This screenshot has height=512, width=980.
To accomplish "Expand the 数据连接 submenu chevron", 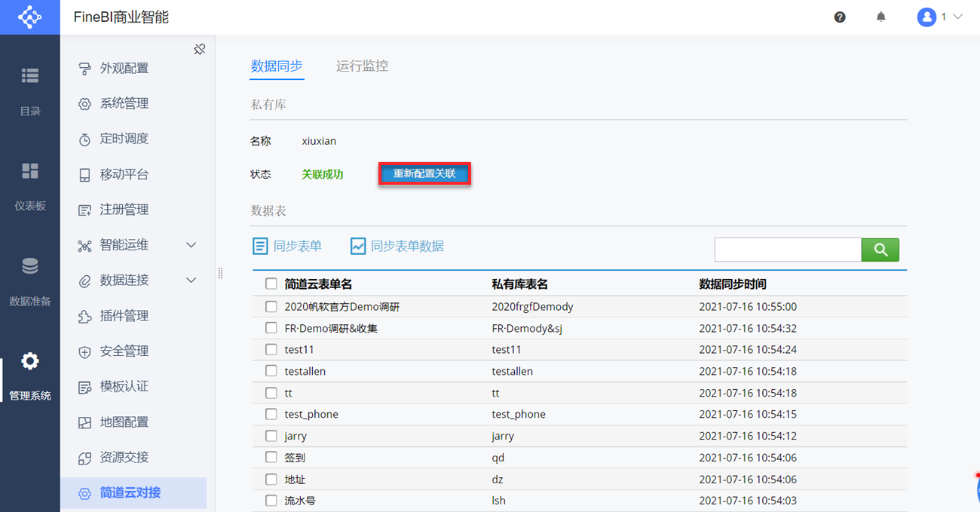I will tap(191, 281).
